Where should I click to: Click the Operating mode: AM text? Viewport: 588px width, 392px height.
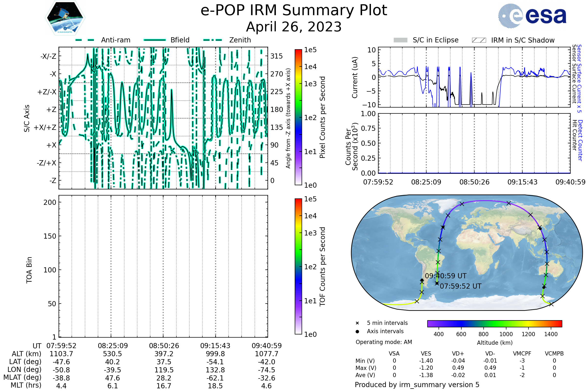click(384, 342)
